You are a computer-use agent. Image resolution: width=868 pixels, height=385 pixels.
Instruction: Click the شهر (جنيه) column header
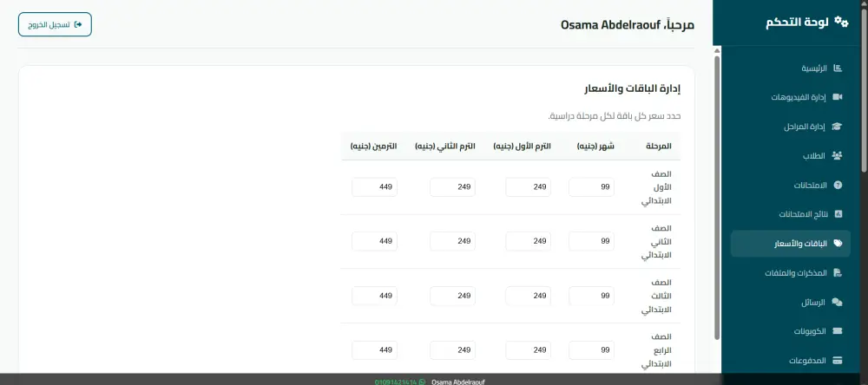click(x=595, y=147)
